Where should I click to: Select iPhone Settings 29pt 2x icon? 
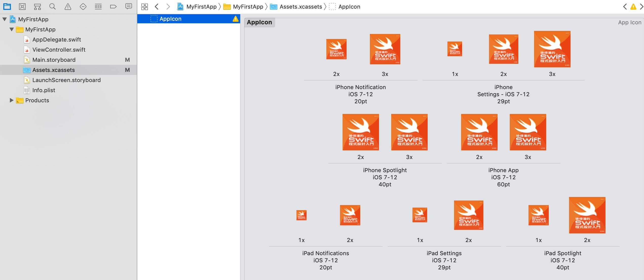pos(503,49)
